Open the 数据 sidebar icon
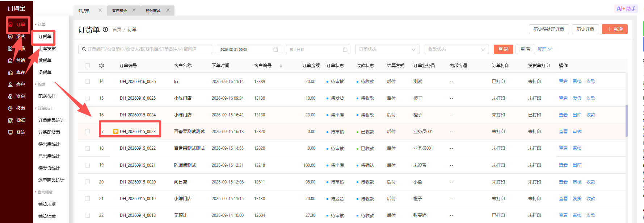The height and width of the screenshot is (223, 644). click(10, 120)
